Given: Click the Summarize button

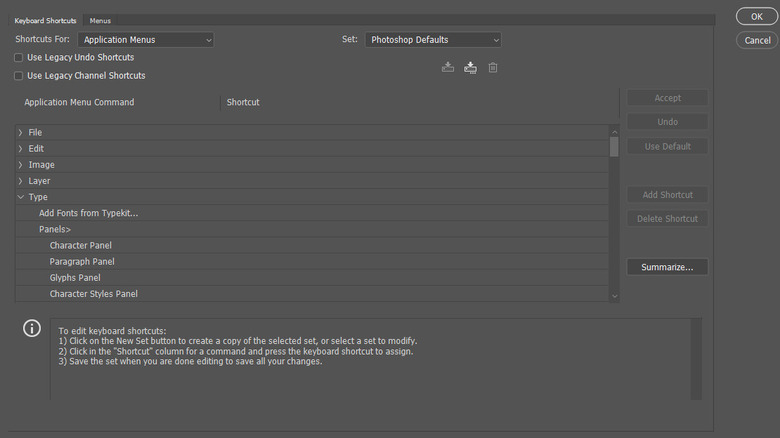Looking at the screenshot, I should pyautogui.click(x=667, y=267).
